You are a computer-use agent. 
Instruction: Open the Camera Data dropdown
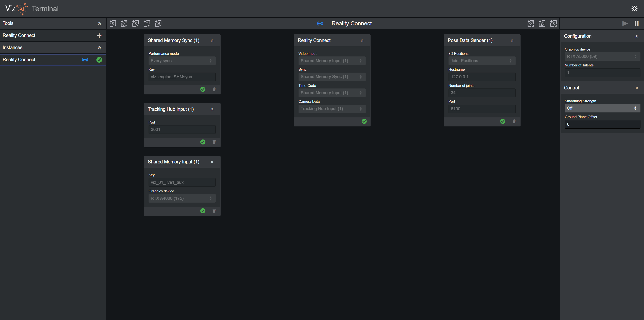[x=332, y=109]
